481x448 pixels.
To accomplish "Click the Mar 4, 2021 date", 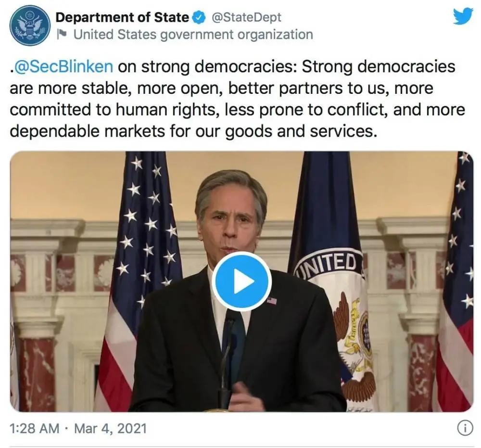I will click(x=110, y=428).
